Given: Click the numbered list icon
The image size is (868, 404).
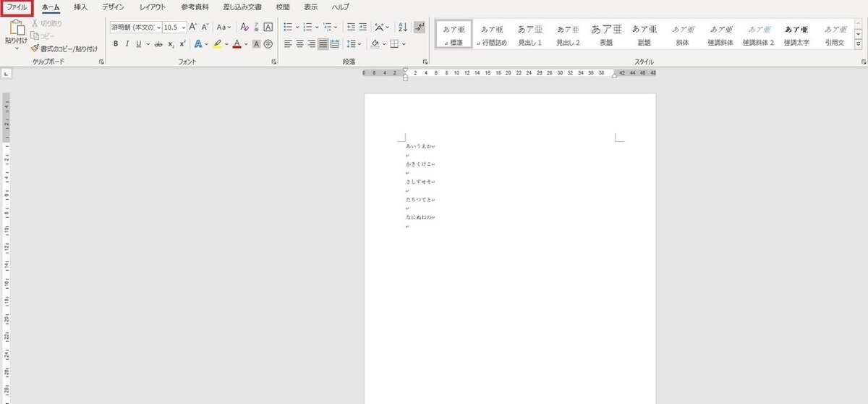Looking at the screenshot, I should 307,27.
